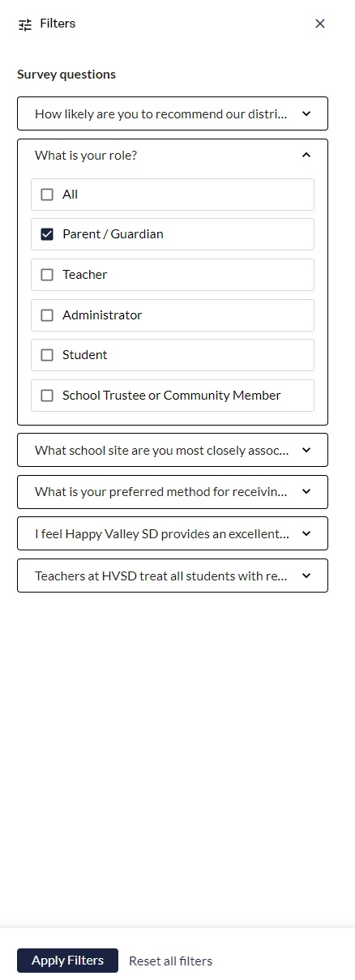The image size is (355, 980).
Task: Expand 'I feel Happy Valley SD provides' filter
Action: click(173, 533)
